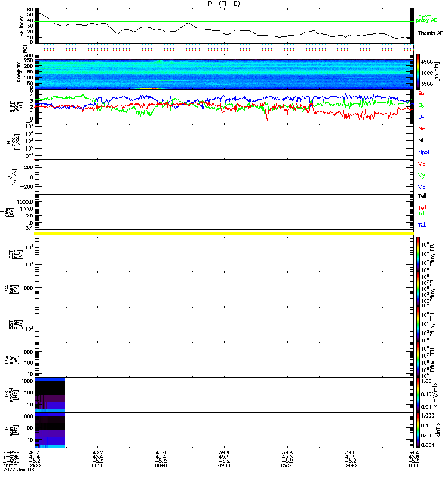Click the green Kyoto proxy AE line

pyautogui.click(x=223, y=22)
